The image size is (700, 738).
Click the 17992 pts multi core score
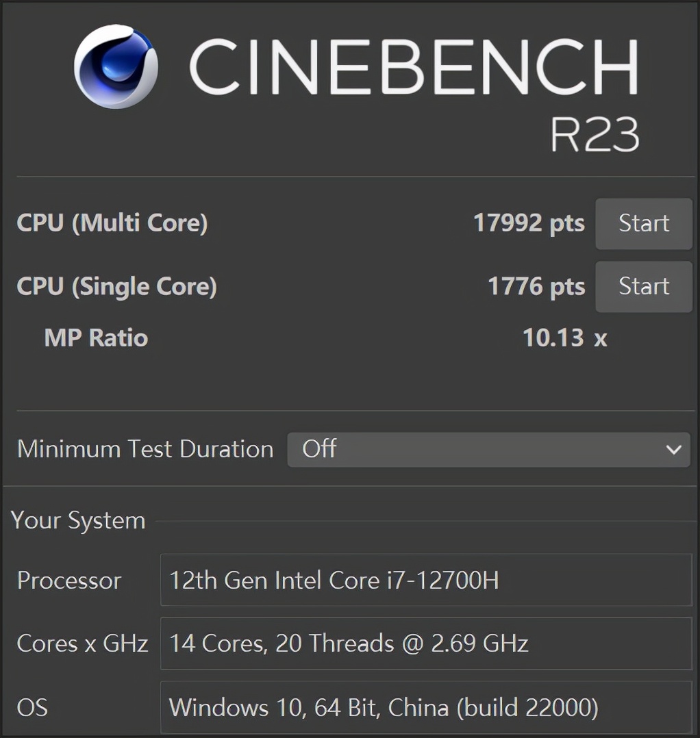529,223
